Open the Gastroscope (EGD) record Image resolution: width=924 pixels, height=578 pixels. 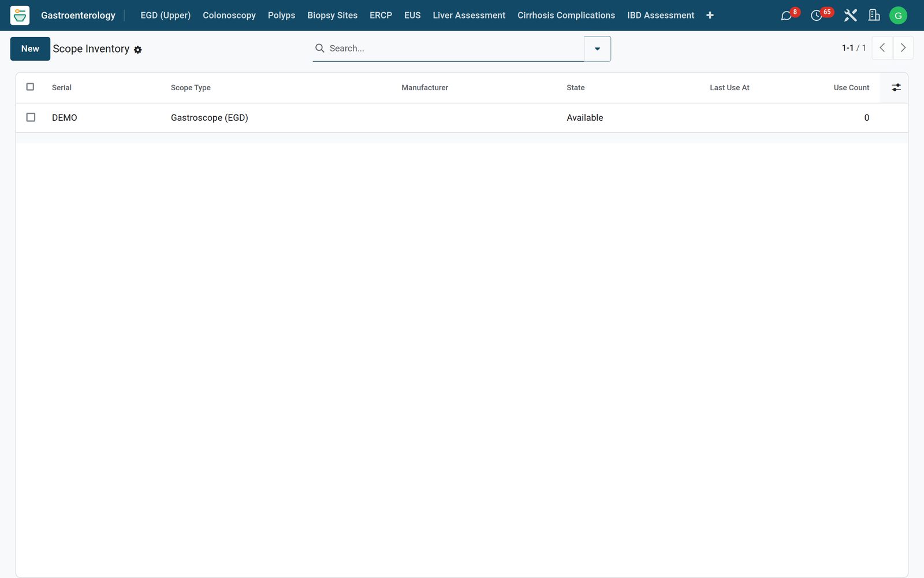209,117
